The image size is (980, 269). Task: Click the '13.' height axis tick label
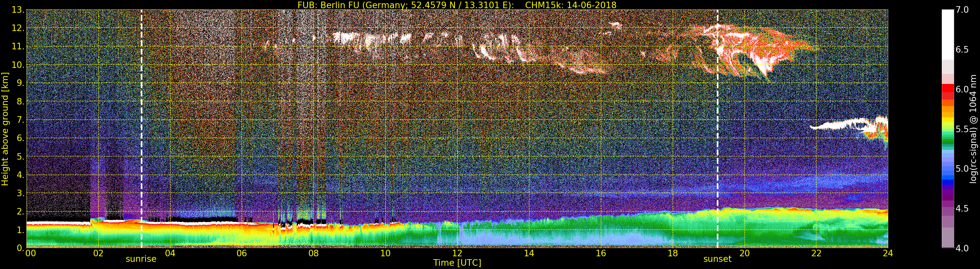pos(18,10)
